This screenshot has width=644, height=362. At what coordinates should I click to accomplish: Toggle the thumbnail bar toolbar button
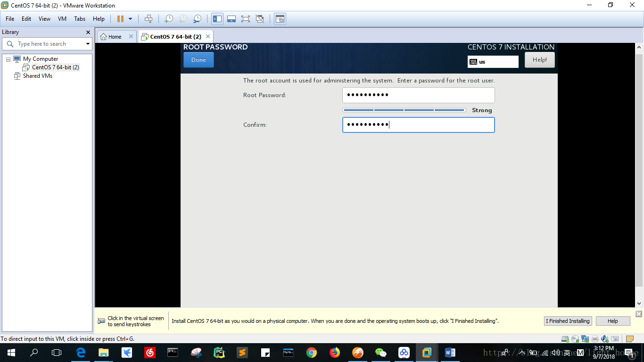point(231,19)
